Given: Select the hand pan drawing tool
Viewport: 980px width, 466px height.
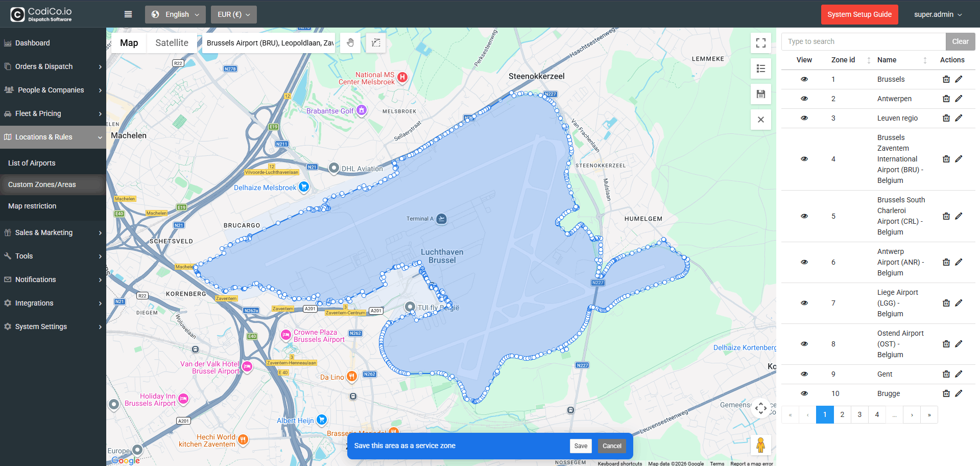Looking at the screenshot, I should 350,43.
